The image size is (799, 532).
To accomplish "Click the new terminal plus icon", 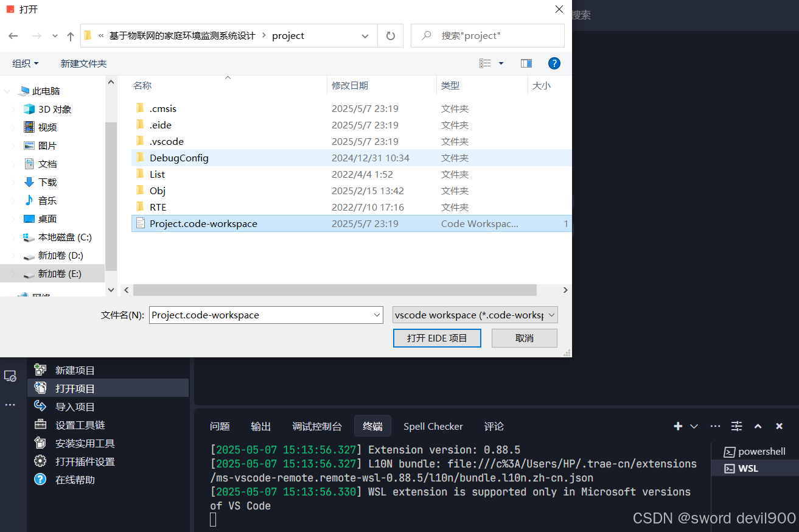I will pos(677,426).
